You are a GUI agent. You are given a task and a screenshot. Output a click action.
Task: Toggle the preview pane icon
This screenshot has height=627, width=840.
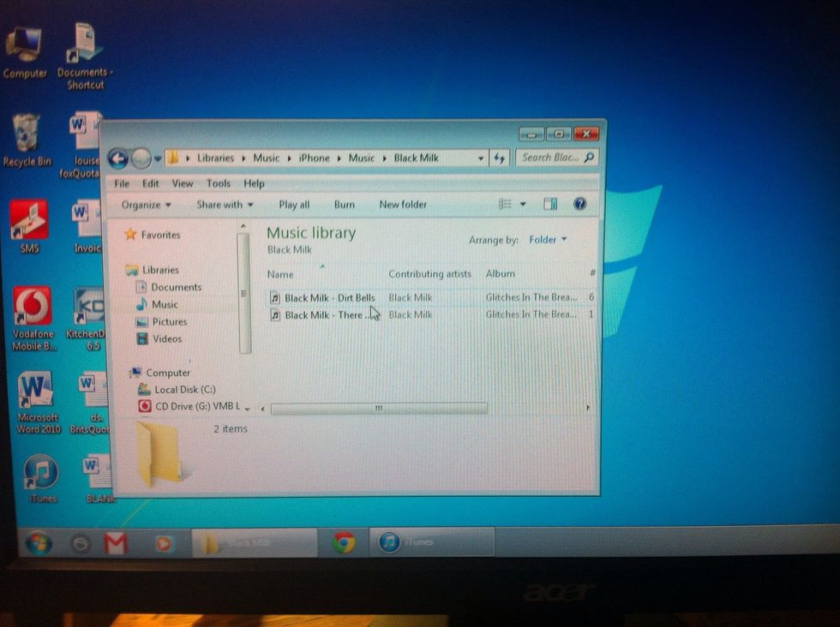(x=550, y=204)
